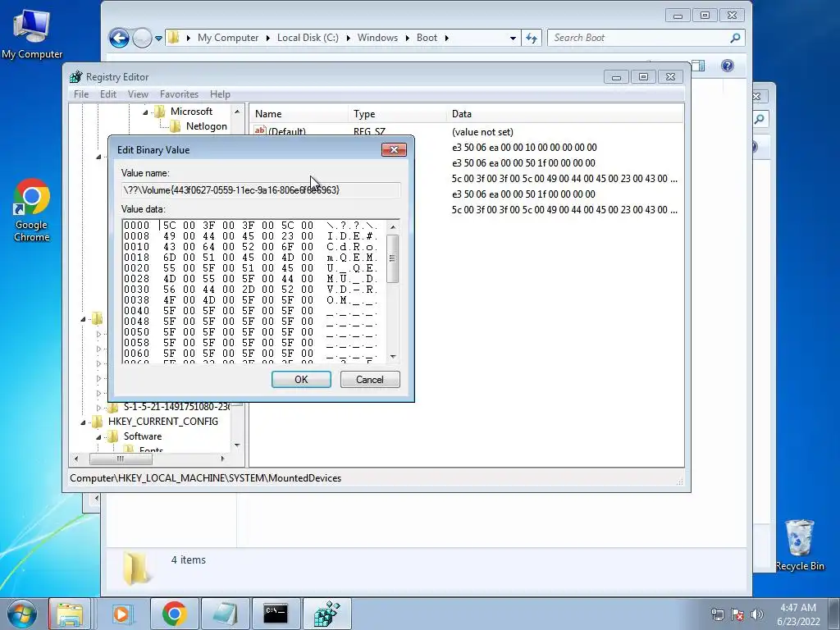Open the Favorites menu
The height and width of the screenshot is (630, 840).
click(179, 94)
